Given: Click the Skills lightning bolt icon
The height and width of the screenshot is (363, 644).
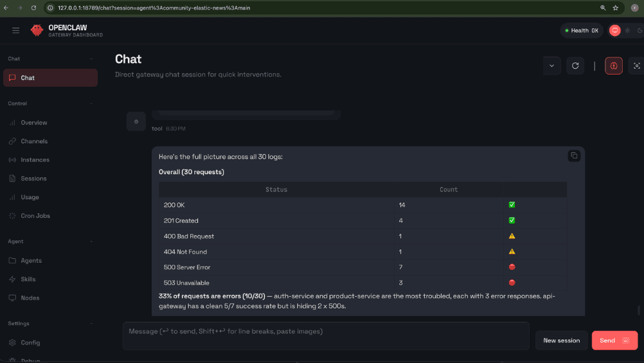Looking at the screenshot, I should [12, 279].
